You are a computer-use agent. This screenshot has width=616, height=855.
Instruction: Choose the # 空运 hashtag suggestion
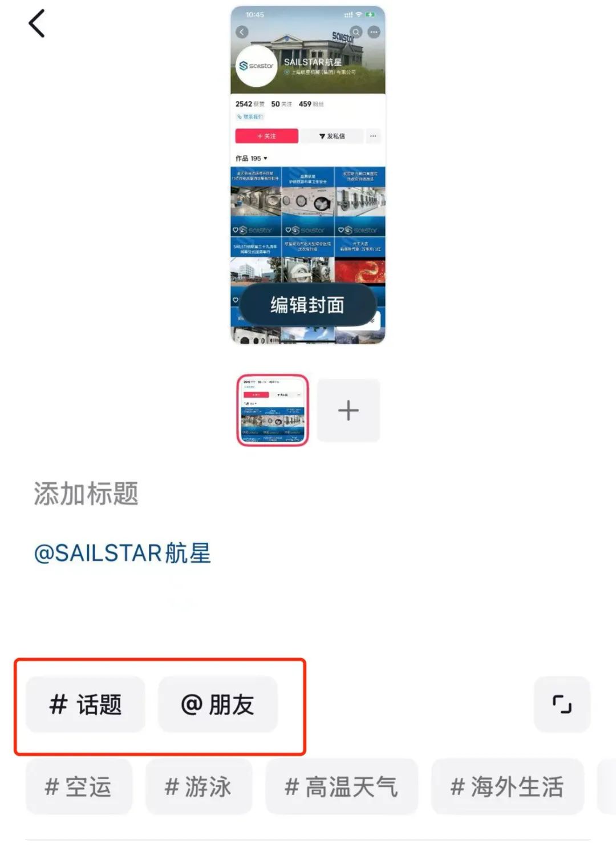(79, 787)
